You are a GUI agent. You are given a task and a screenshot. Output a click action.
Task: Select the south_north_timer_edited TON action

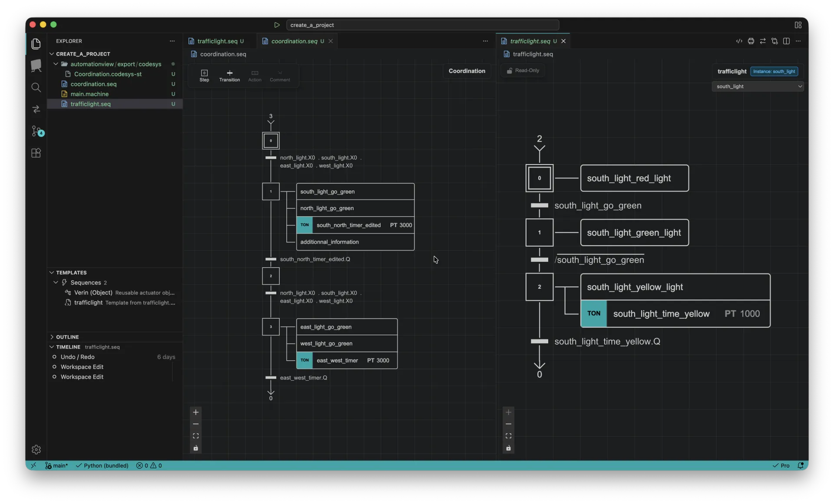355,225
